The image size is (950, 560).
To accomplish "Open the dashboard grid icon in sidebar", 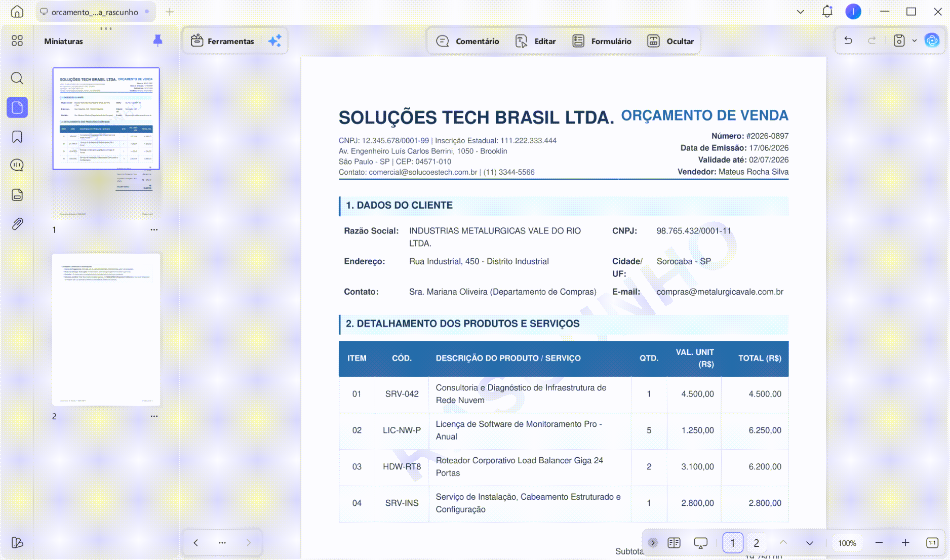I will (17, 41).
